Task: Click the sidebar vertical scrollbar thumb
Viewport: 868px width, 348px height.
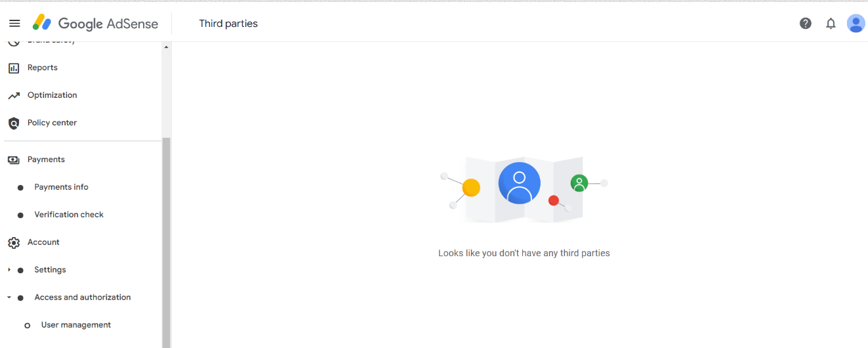Action: click(x=166, y=243)
